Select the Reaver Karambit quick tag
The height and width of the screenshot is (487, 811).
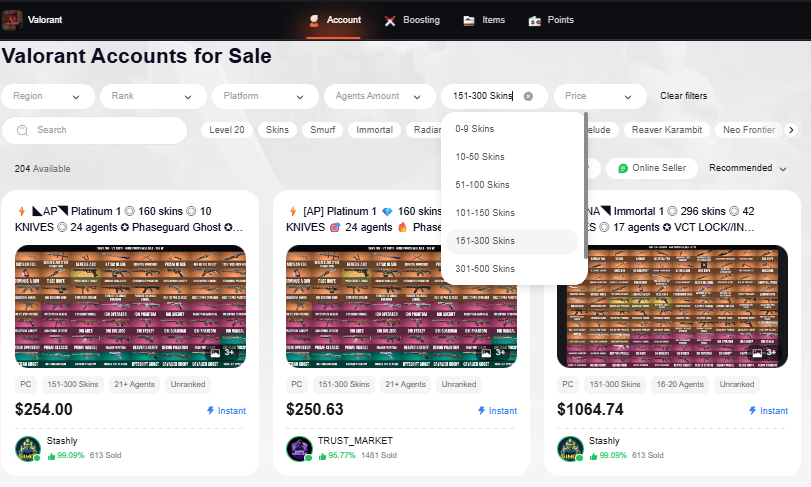pos(667,130)
